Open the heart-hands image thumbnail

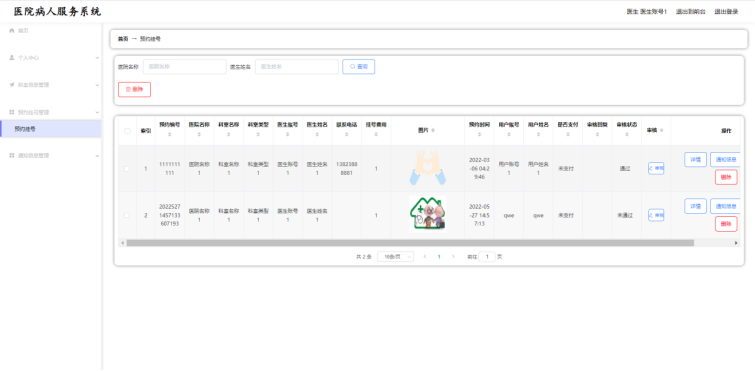tap(428, 168)
